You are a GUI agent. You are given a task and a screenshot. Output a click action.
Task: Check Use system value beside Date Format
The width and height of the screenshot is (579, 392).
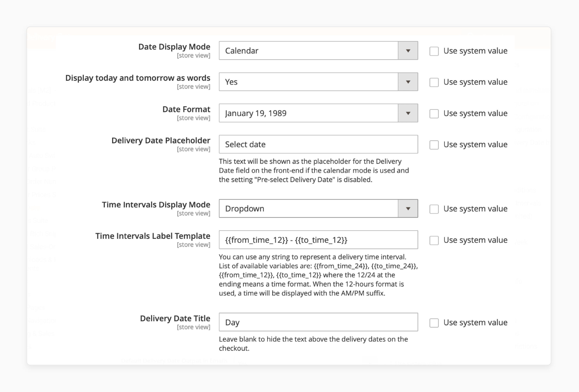[x=434, y=114]
